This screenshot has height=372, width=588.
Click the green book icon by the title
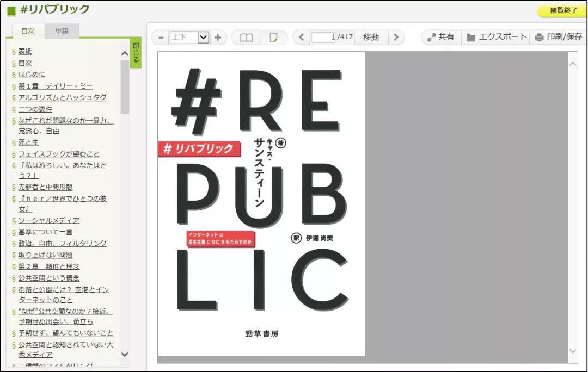coord(11,11)
